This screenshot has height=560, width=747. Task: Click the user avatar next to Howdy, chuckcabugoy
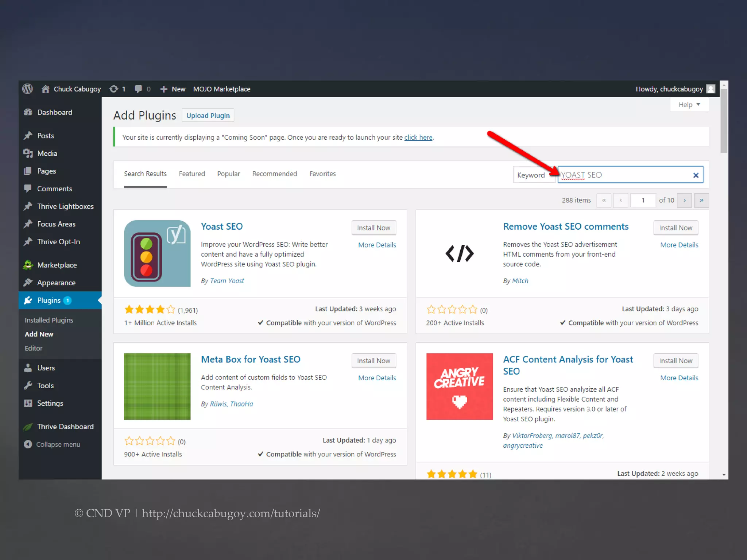coord(710,89)
